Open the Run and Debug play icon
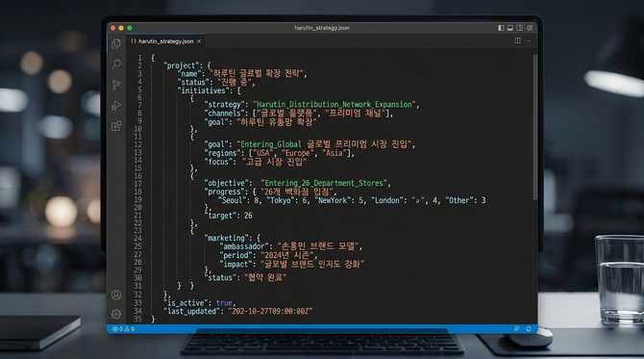This screenshot has width=644, height=359. pyautogui.click(x=116, y=106)
